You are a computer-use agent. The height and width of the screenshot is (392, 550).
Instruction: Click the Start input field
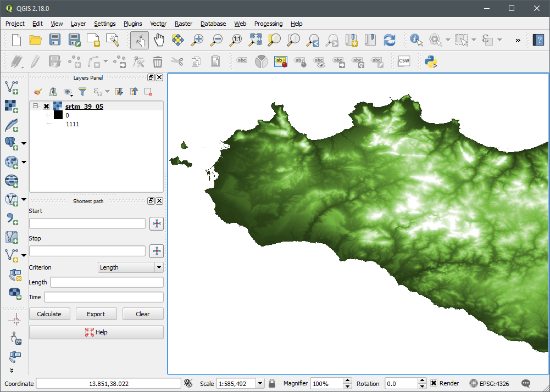tap(87, 223)
